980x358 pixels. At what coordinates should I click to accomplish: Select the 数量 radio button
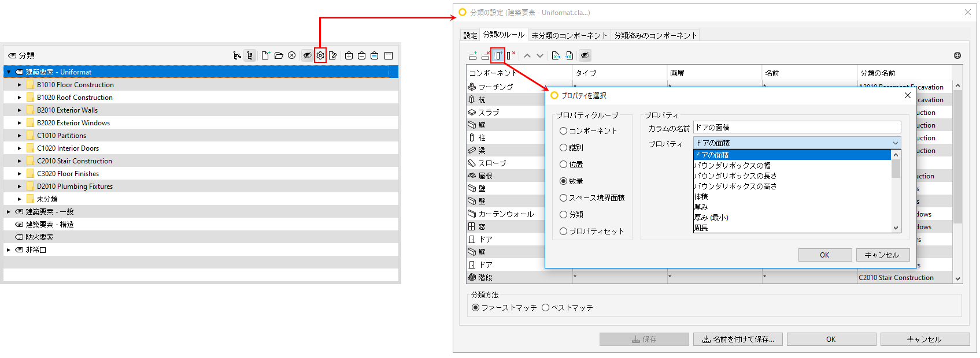(563, 181)
